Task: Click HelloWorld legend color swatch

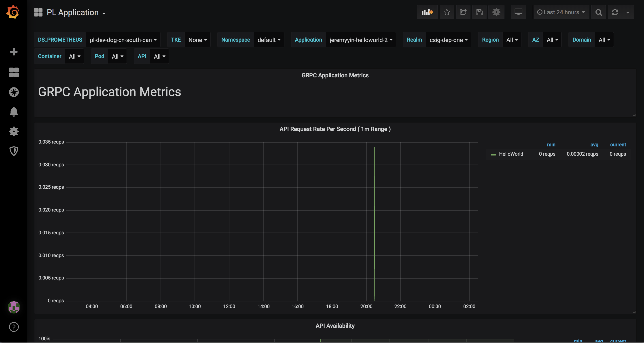Action: tap(493, 155)
